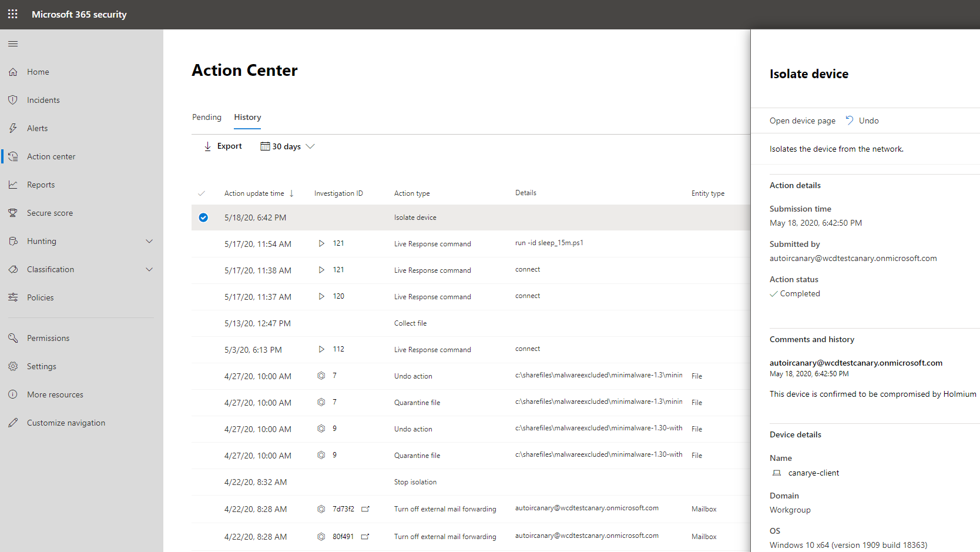Image resolution: width=980 pixels, height=552 pixels.
Task: Collapse the navigation using the hamburger icon
Action: click(x=12, y=43)
